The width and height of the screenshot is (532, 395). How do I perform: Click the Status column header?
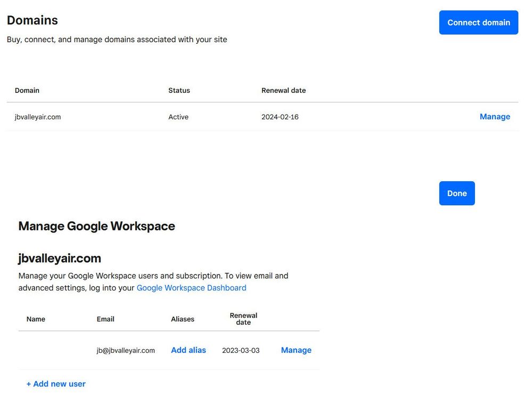[x=179, y=91]
